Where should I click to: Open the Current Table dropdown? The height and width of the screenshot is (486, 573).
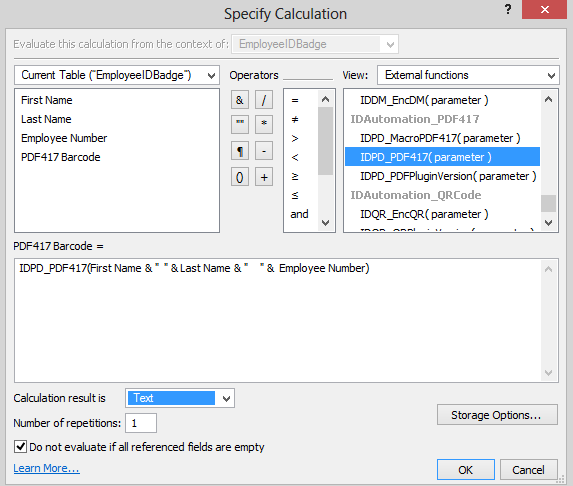click(x=117, y=75)
